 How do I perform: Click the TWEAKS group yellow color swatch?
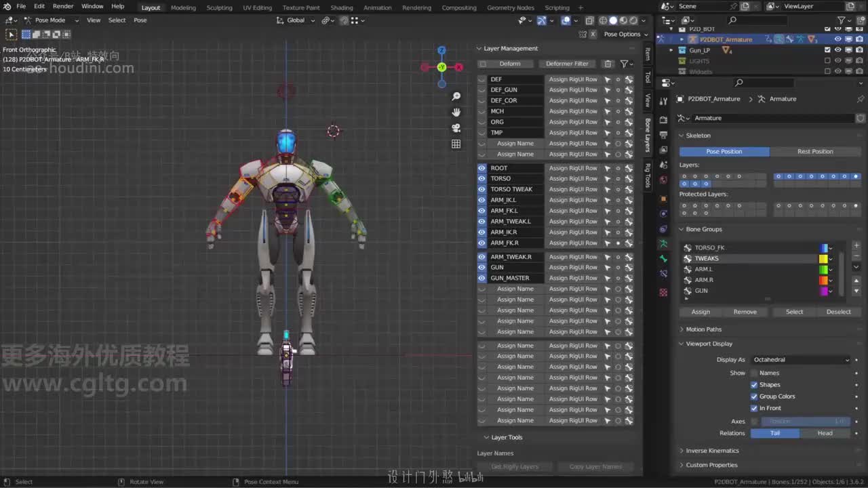click(x=823, y=259)
